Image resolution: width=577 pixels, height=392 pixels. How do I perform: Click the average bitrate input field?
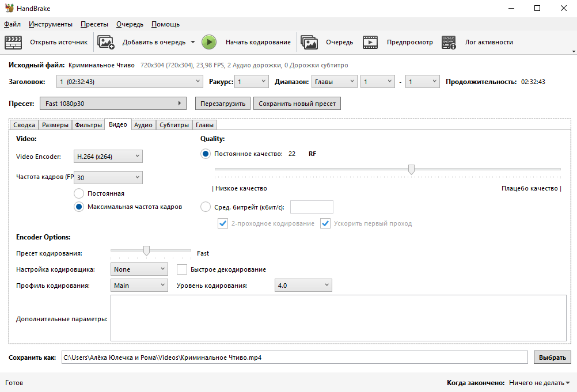312,207
